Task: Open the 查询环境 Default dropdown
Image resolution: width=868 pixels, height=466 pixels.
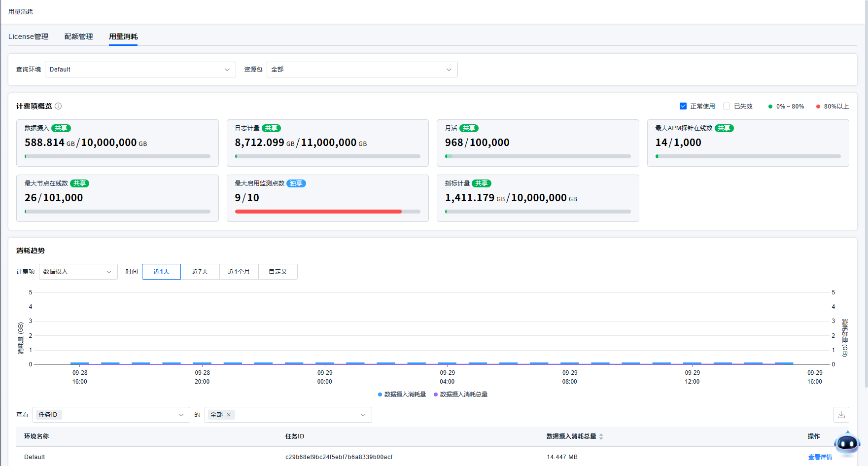Action: [140, 70]
